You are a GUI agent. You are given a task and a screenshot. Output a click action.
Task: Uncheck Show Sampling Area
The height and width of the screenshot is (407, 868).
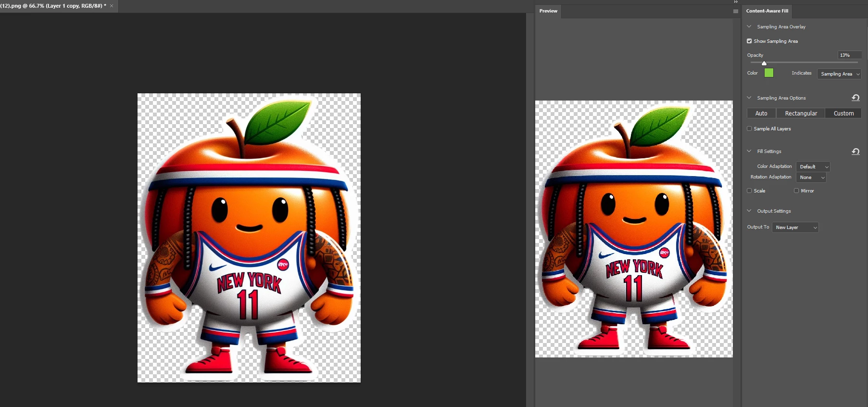coord(749,41)
